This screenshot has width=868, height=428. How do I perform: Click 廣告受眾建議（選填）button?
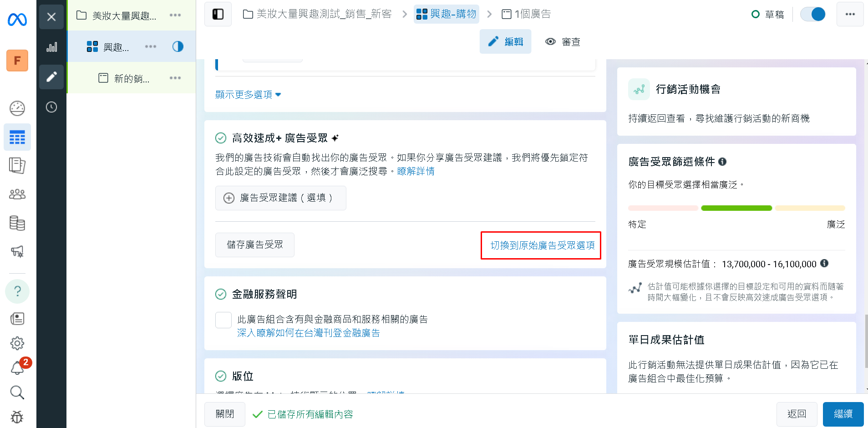pyautogui.click(x=281, y=198)
